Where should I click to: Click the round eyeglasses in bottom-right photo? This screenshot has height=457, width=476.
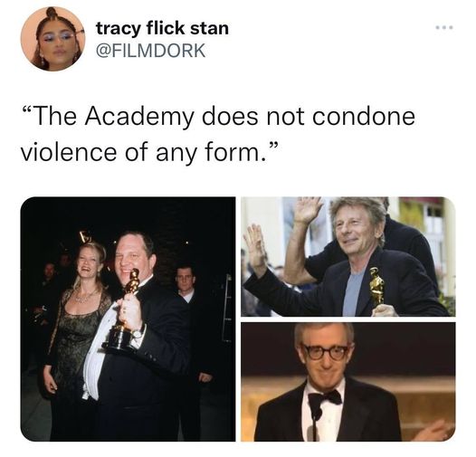[326, 352]
